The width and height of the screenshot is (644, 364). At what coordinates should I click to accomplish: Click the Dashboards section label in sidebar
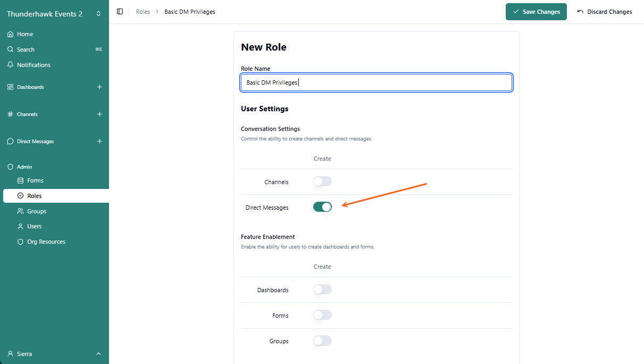pos(30,87)
